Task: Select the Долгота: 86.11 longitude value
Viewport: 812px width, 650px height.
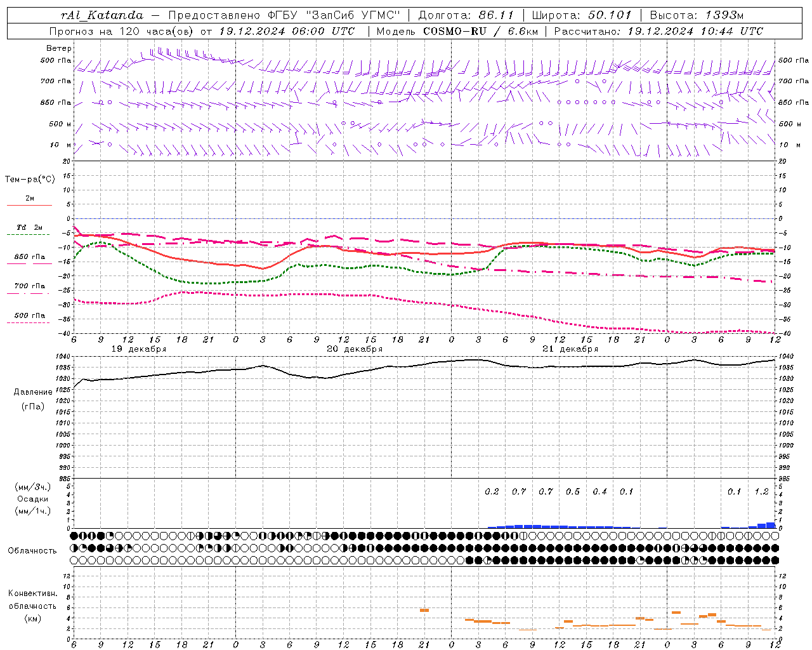Action: (x=465, y=15)
